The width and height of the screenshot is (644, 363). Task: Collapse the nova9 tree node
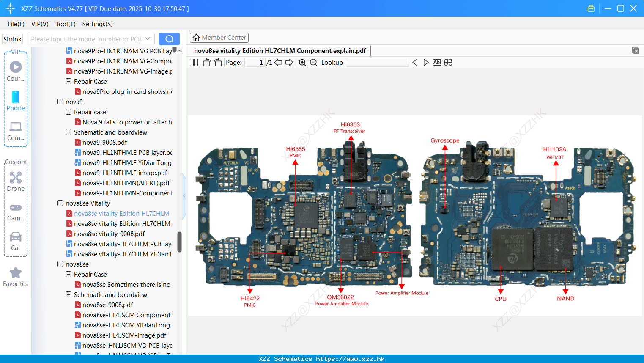click(60, 102)
